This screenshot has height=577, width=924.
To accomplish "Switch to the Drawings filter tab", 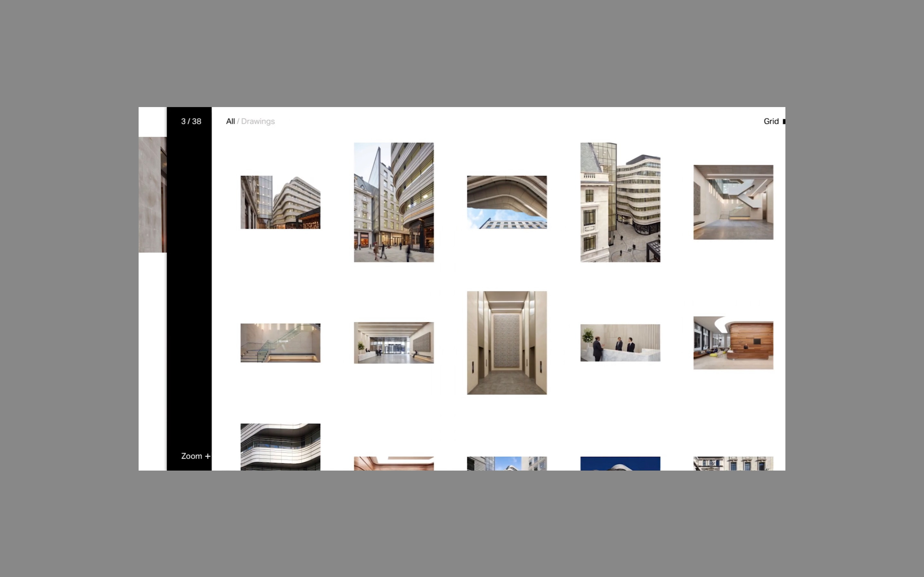I will 258,121.
